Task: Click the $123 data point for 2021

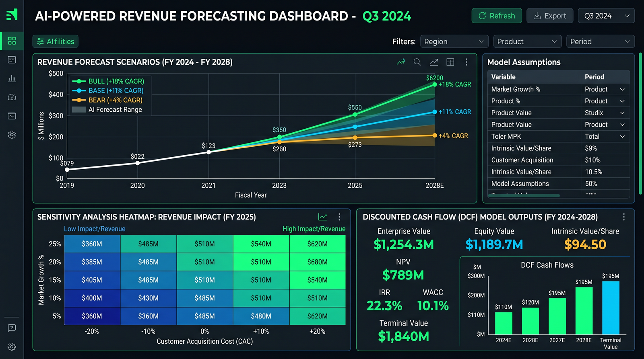Action: click(x=208, y=152)
